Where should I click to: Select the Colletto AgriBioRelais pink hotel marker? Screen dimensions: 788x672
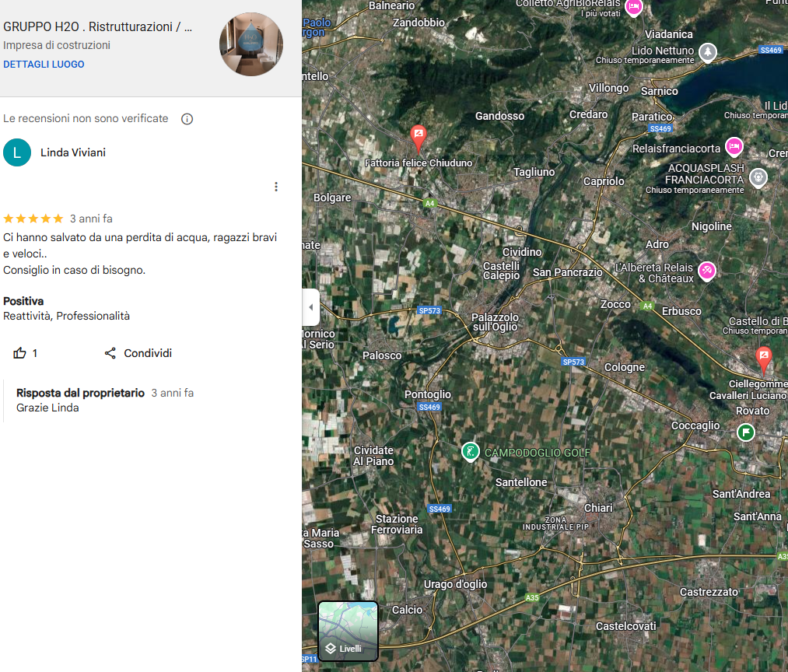click(x=634, y=7)
